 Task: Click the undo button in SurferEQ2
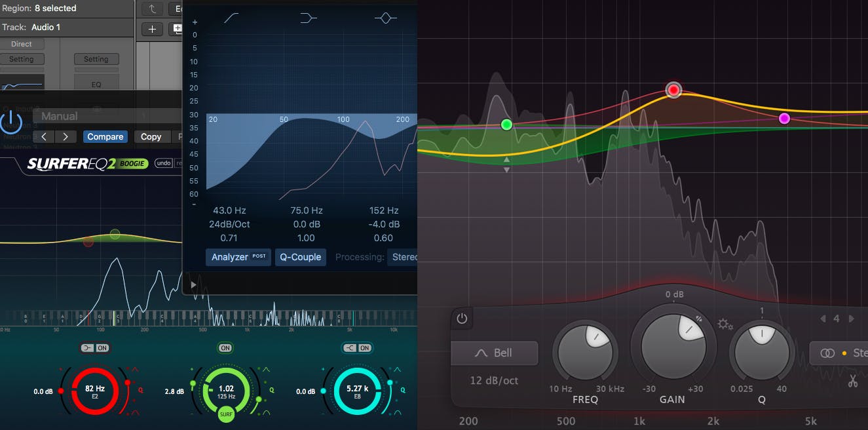(163, 163)
